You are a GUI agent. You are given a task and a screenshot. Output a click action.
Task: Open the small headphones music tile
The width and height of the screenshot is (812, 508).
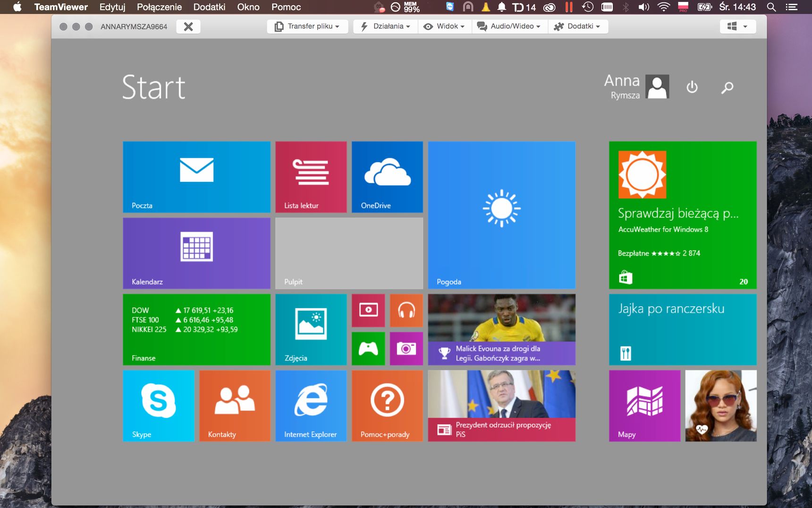click(x=406, y=310)
